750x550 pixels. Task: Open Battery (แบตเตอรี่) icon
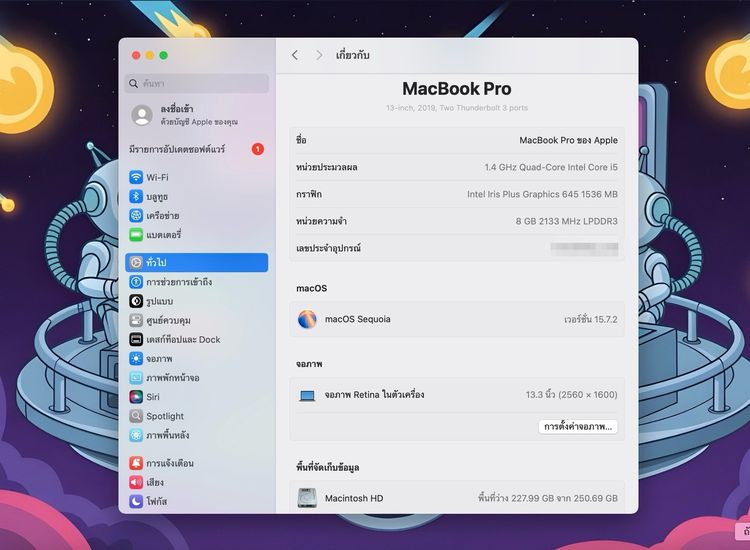(x=136, y=234)
